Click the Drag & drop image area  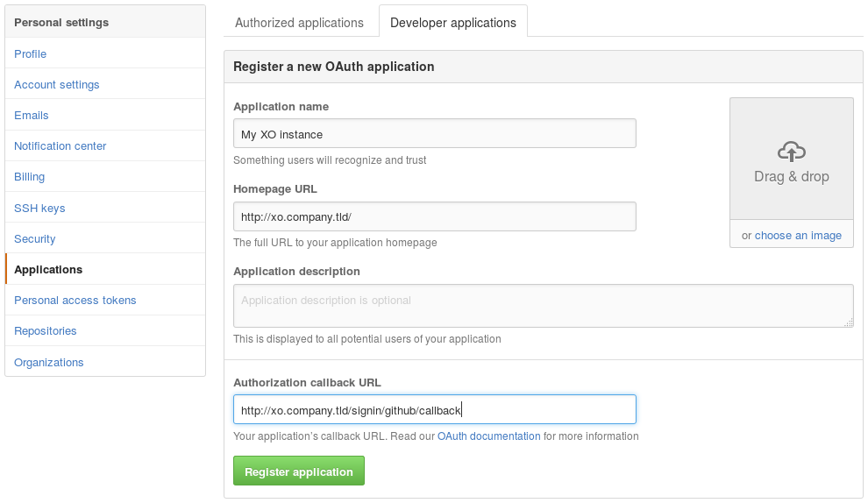(x=792, y=159)
